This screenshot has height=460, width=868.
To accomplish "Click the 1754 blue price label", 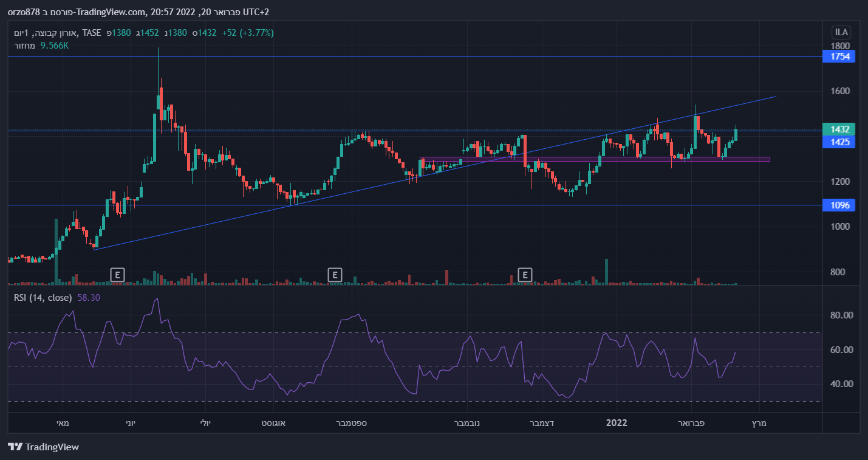I will 839,57.
